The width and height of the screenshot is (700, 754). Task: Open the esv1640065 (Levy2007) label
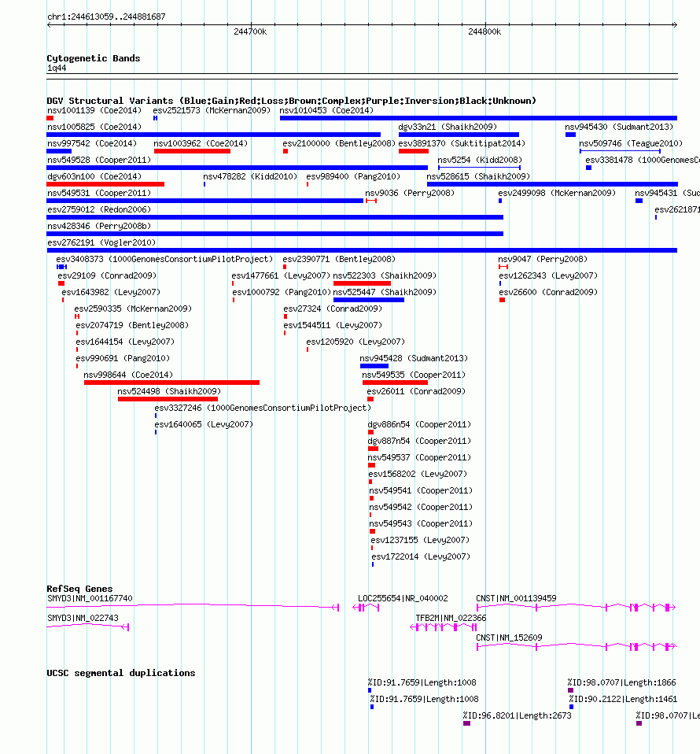click(x=204, y=424)
